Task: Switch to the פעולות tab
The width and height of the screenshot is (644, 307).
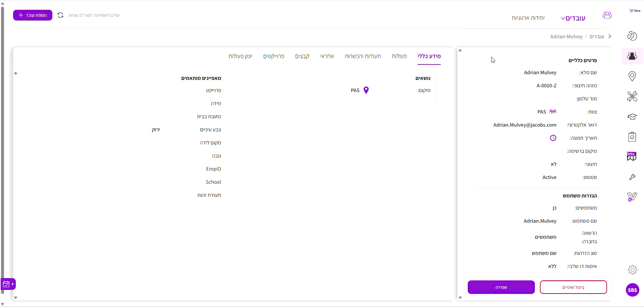Action: [399, 56]
